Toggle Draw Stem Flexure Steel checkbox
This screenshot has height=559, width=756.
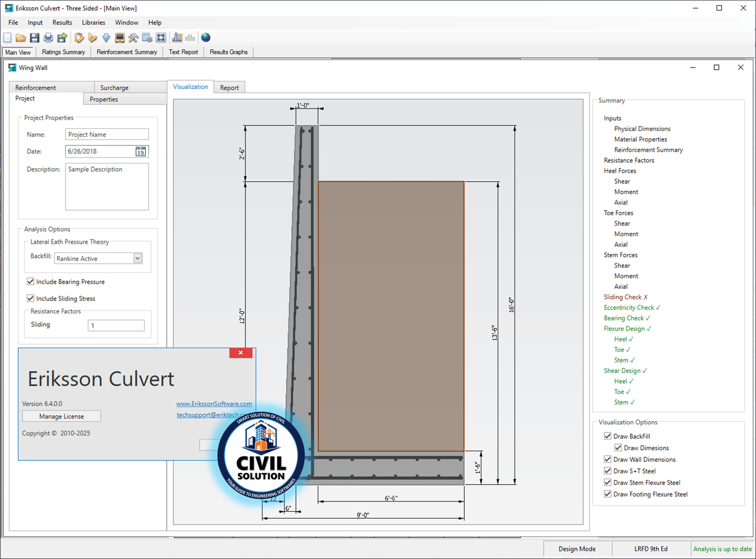(x=608, y=482)
